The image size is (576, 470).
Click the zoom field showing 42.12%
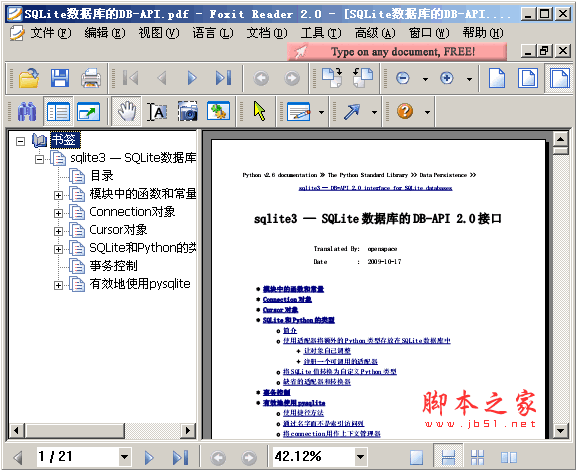click(314, 457)
